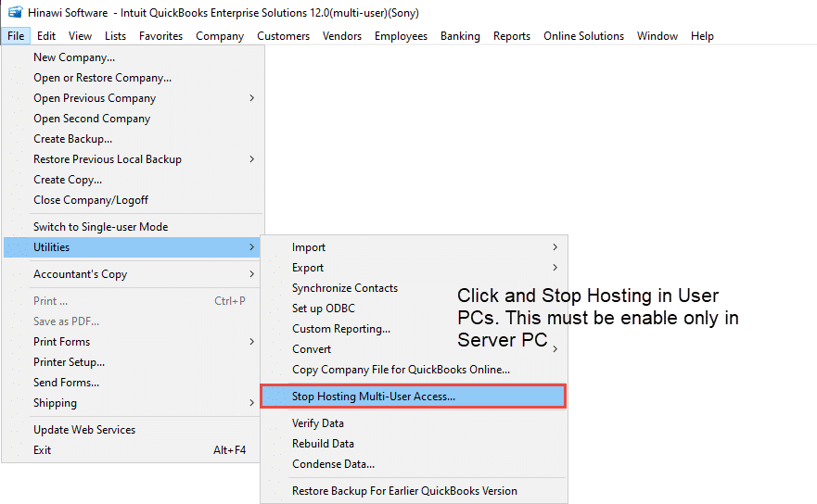Choose Create Copy...
This screenshot has height=504, width=817.
coord(133,179)
